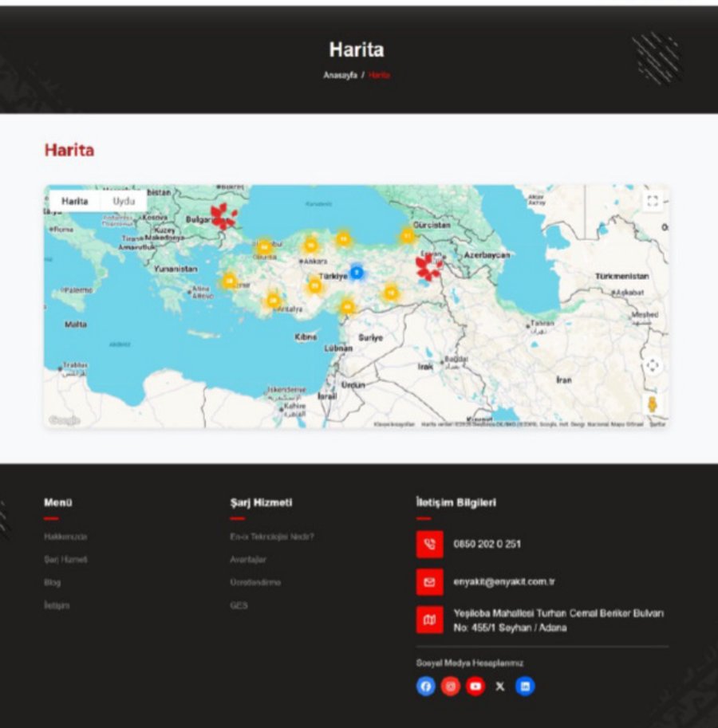This screenshot has height=728, width=718.
Task: Open the X (Twitter) social icon
Action: 500,687
